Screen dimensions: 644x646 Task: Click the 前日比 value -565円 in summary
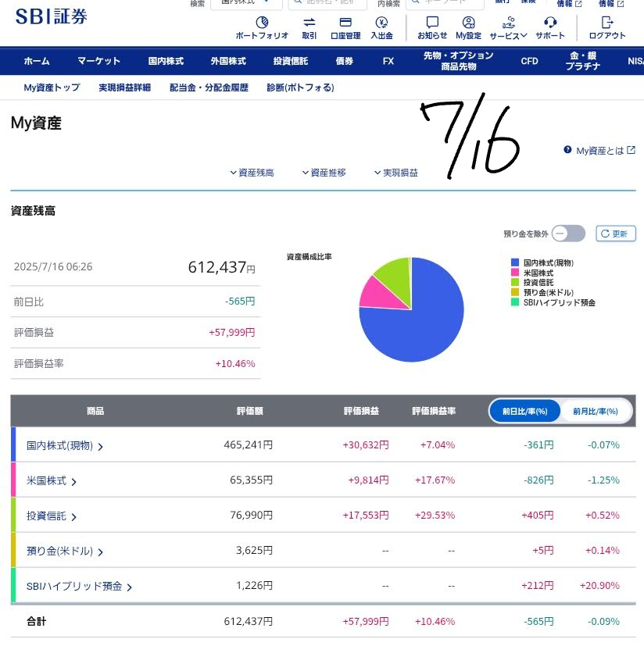tap(239, 302)
